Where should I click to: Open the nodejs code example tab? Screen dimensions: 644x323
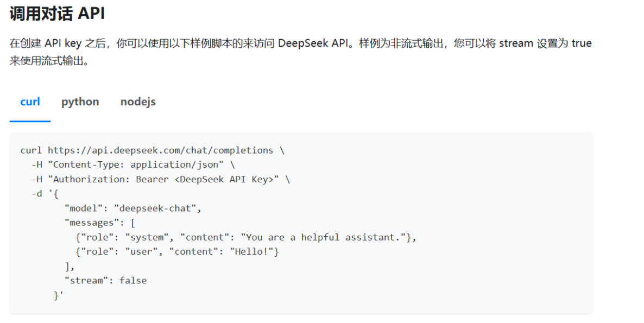point(138,102)
